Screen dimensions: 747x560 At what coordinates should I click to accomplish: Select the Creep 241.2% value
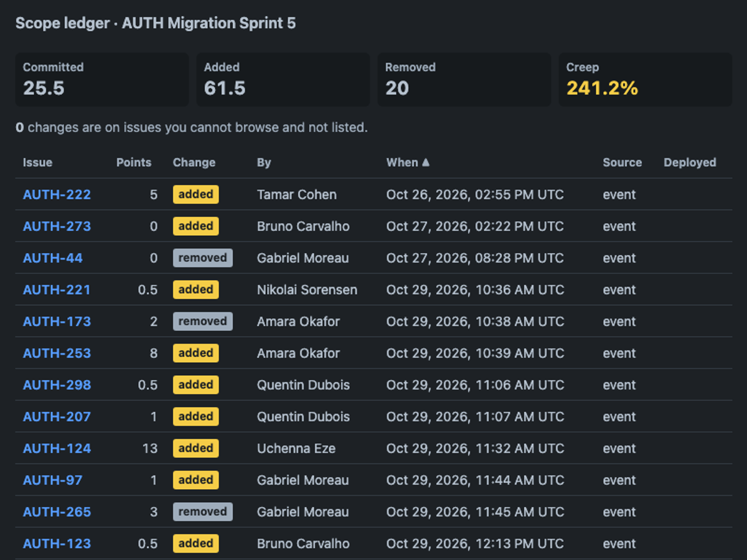[x=602, y=88]
